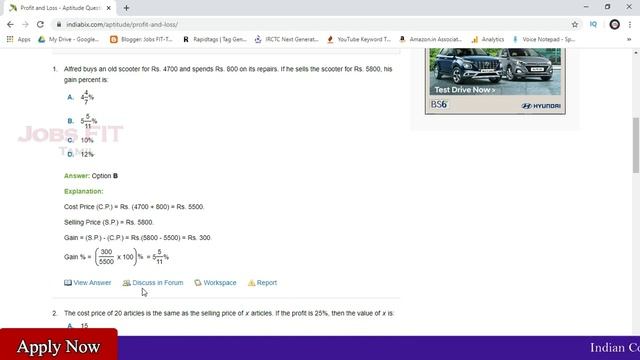The image size is (640, 360).
Task: Click the site padlock security icon
Action: pyautogui.click(x=59, y=24)
